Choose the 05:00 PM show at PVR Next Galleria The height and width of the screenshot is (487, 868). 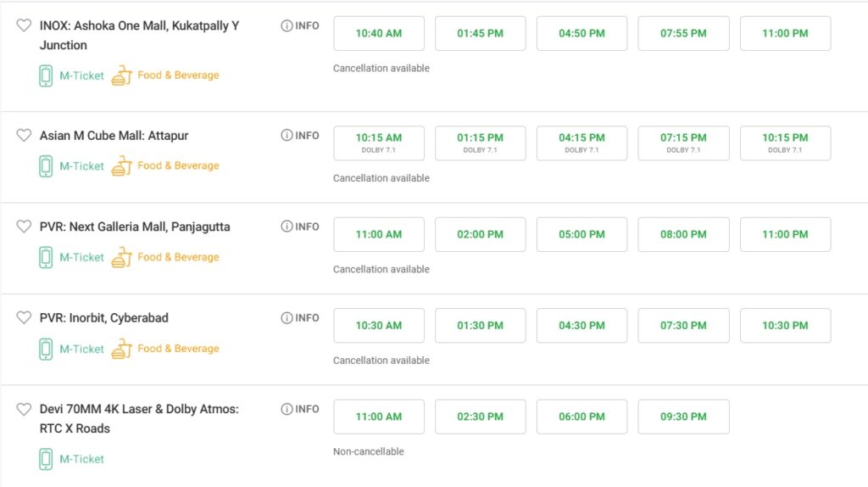pos(581,234)
